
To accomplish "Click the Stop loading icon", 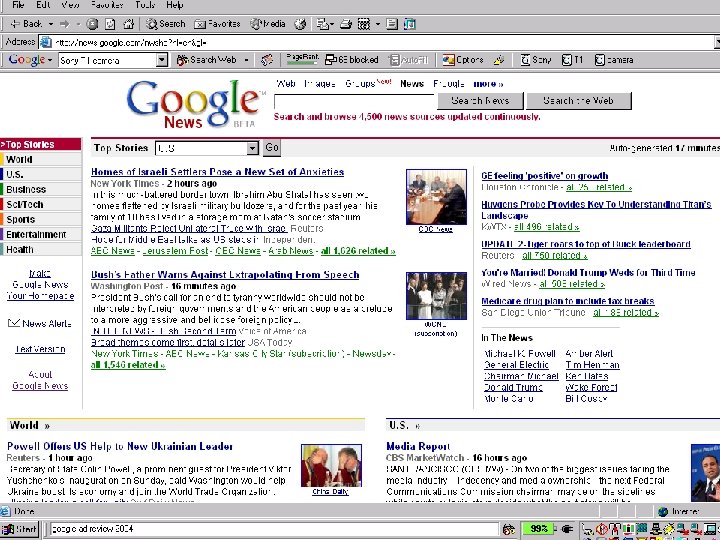I will [x=92, y=24].
